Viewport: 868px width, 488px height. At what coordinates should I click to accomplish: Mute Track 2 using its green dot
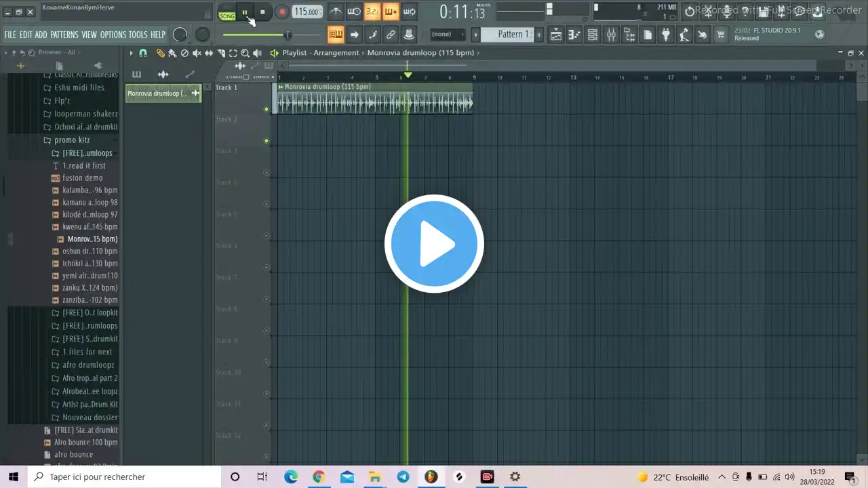pos(267,141)
